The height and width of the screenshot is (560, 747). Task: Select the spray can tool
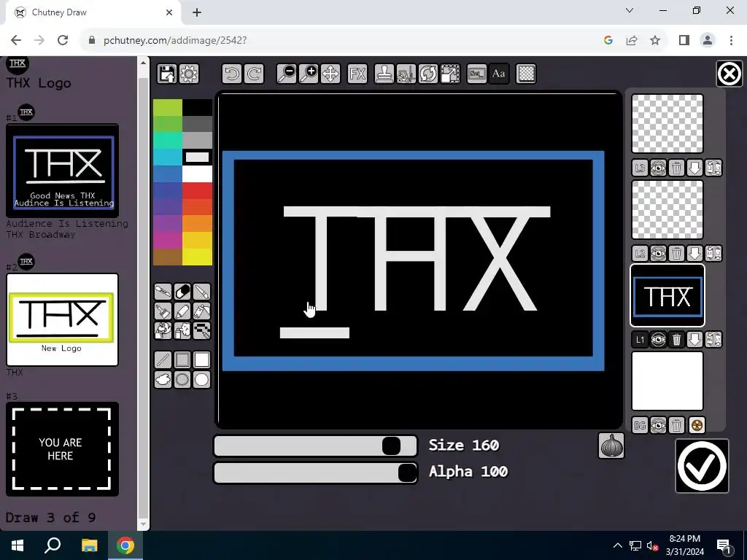pos(182,330)
